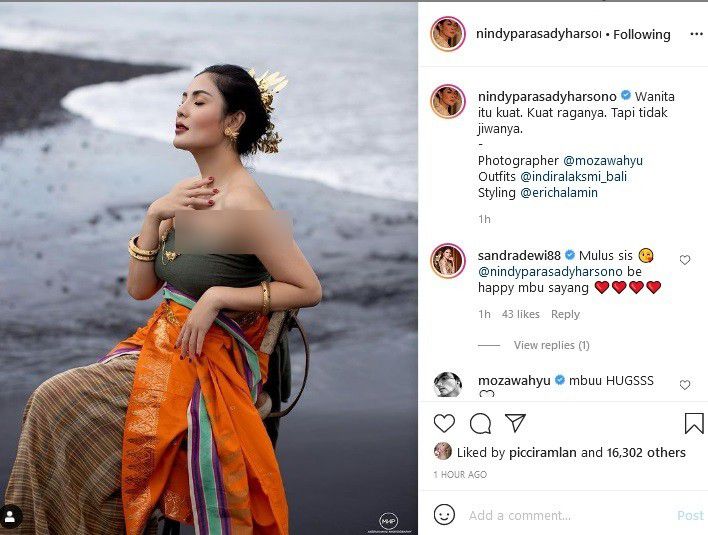
Task: Click the Following button in header
Action: [x=642, y=34]
